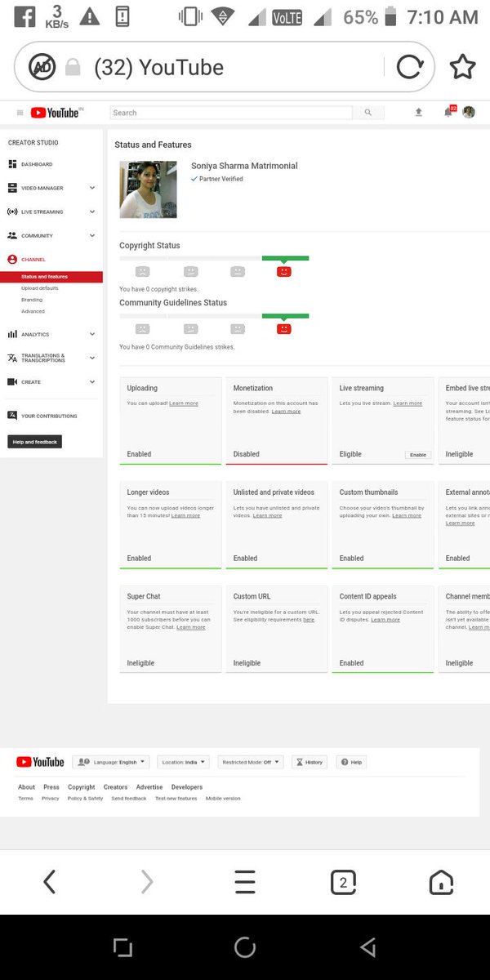Screen dimensions: 490x980
Task: Tap the Android back triangle button
Action: (x=367, y=947)
